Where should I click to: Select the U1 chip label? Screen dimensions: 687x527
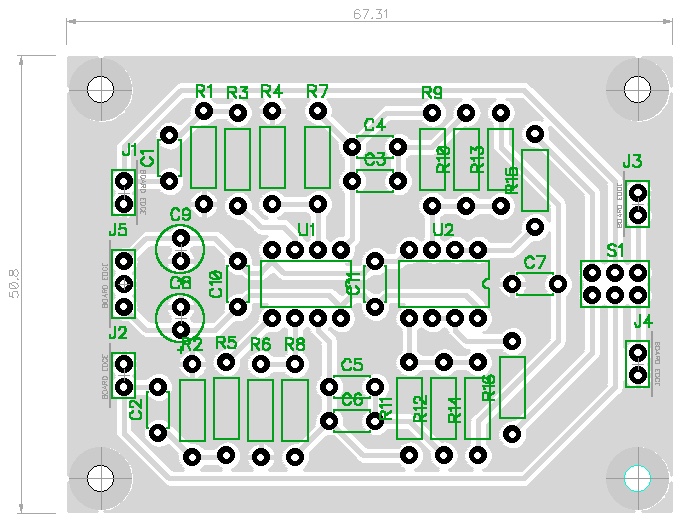click(306, 230)
